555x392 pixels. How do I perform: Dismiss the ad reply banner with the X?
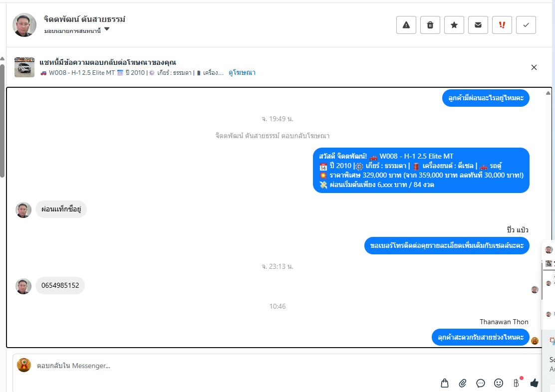pyautogui.click(x=534, y=67)
